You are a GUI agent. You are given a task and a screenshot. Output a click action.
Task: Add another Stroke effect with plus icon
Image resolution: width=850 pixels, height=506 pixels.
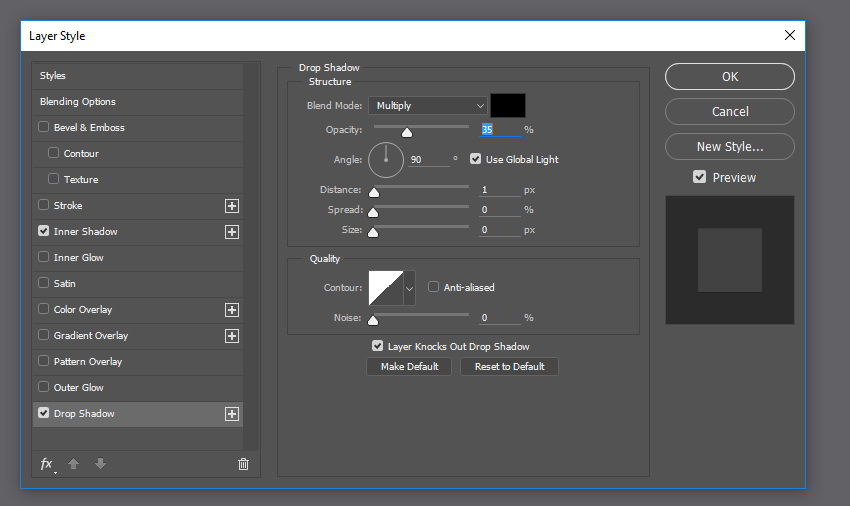click(232, 206)
